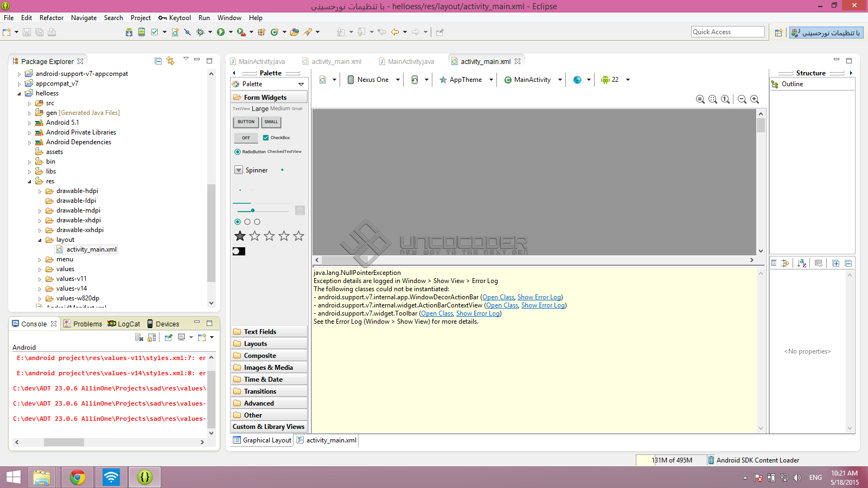Click the volume icon in system tray
868x488 pixels.
pyautogui.click(x=797, y=478)
